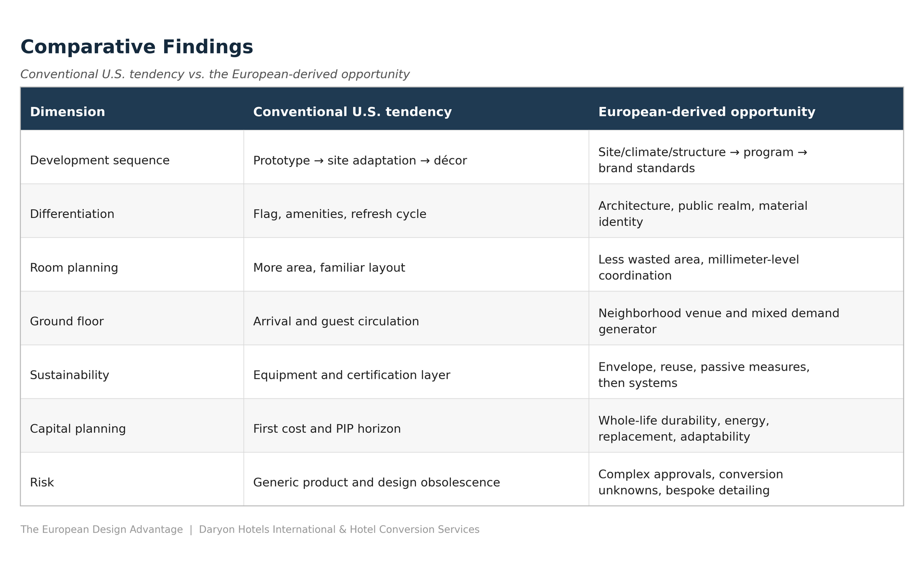The width and height of the screenshot is (924, 565).
Task: Click the Sustainability row label
Action: [x=69, y=375]
